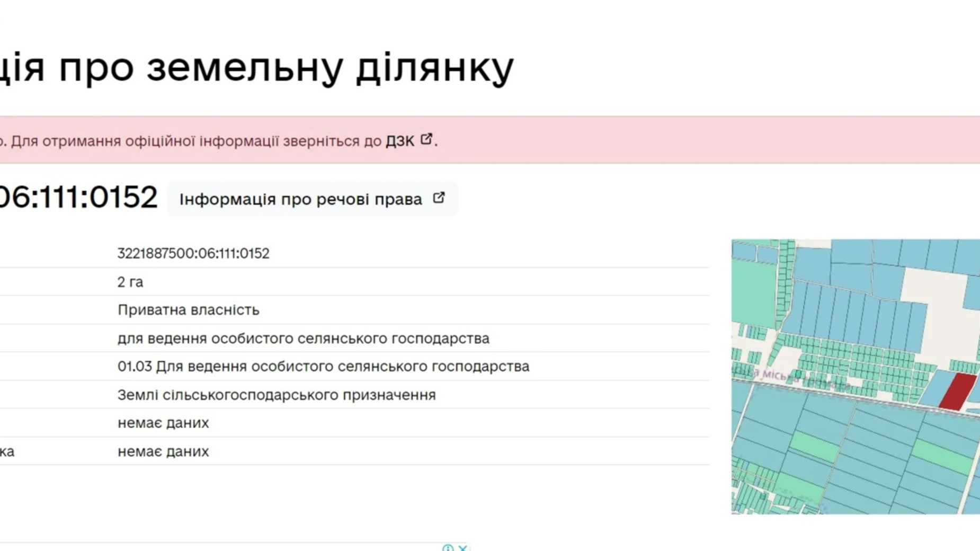Image resolution: width=980 pixels, height=551 pixels.
Task: Click the full cadastral number 3221887500:06:111:0152 in table
Action: [193, 253]
